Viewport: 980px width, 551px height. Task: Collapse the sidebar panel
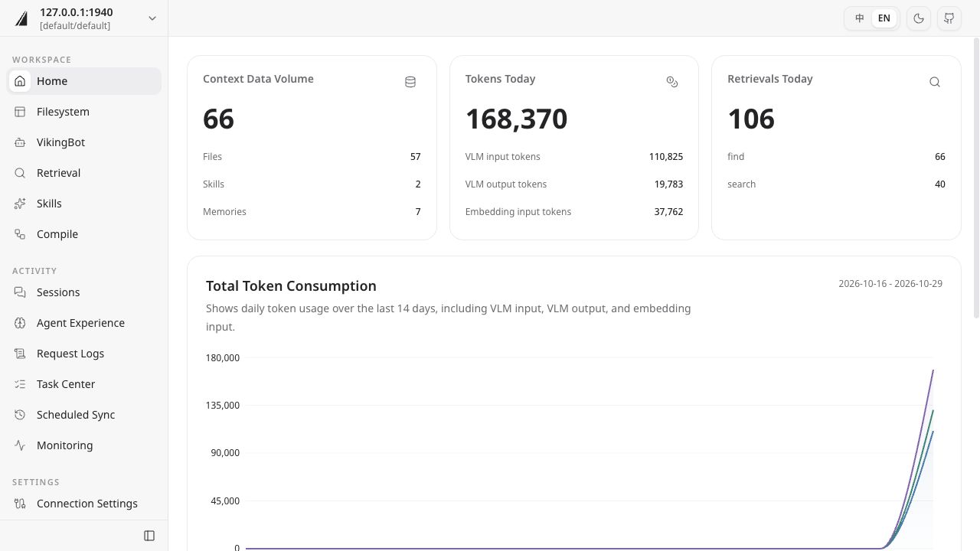click(149, 536)
